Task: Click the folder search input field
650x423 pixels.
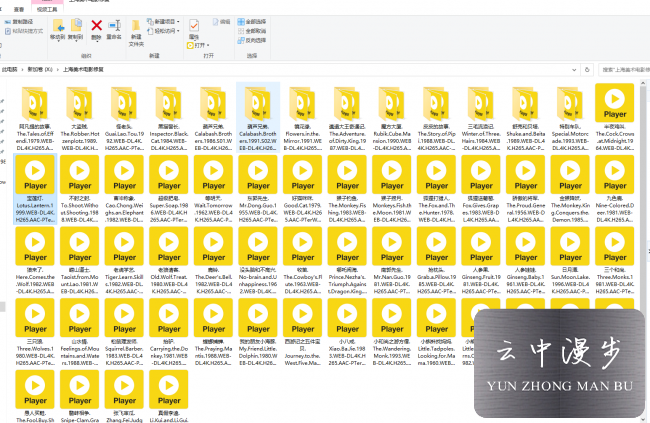Action: [x=624, y=70]
